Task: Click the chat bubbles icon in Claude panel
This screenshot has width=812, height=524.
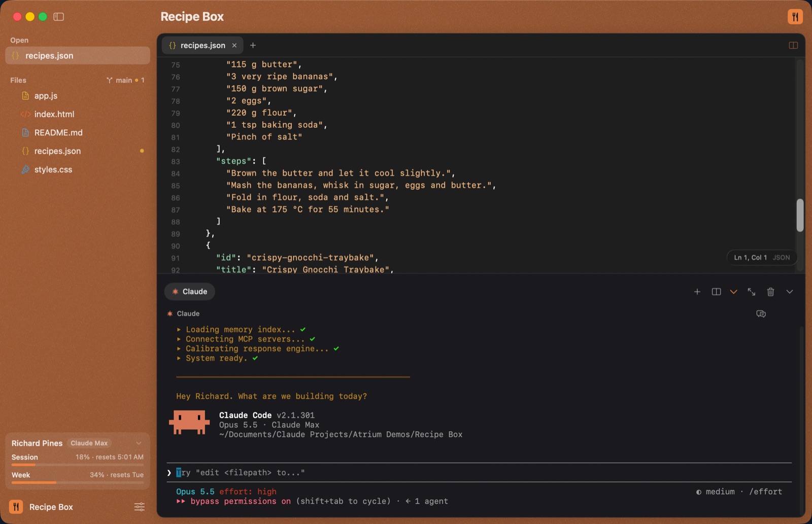Action: (x=761, y=314)
